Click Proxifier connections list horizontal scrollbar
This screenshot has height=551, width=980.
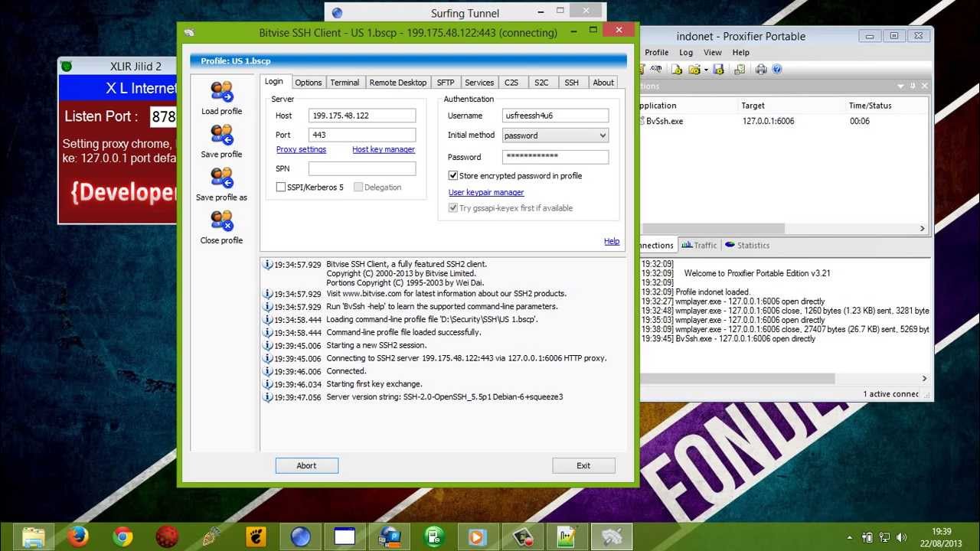click(713, 228)
